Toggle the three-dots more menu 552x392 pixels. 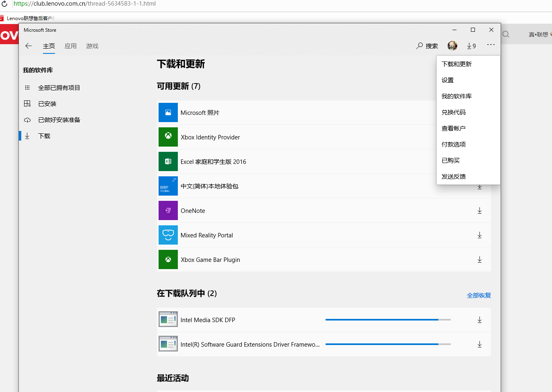tap(491, 45)
